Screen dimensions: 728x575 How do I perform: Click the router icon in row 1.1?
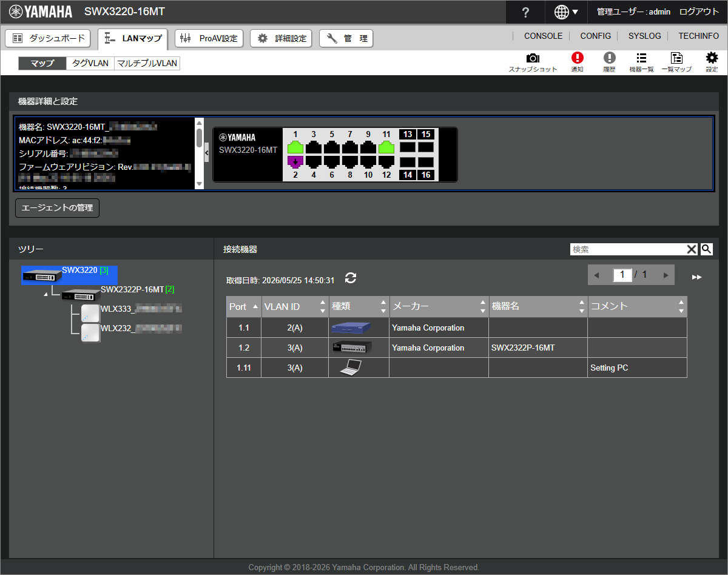pos(351,328)
